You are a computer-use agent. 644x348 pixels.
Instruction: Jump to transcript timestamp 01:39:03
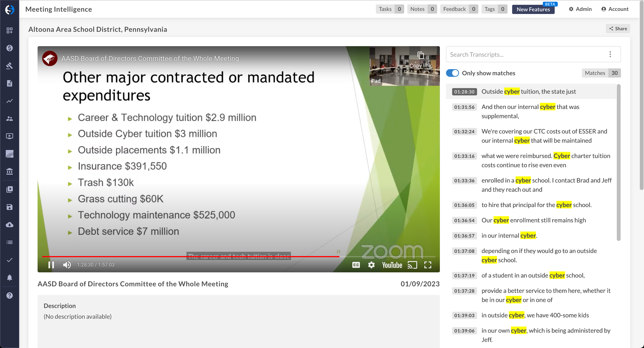click(x=464, y=315)
